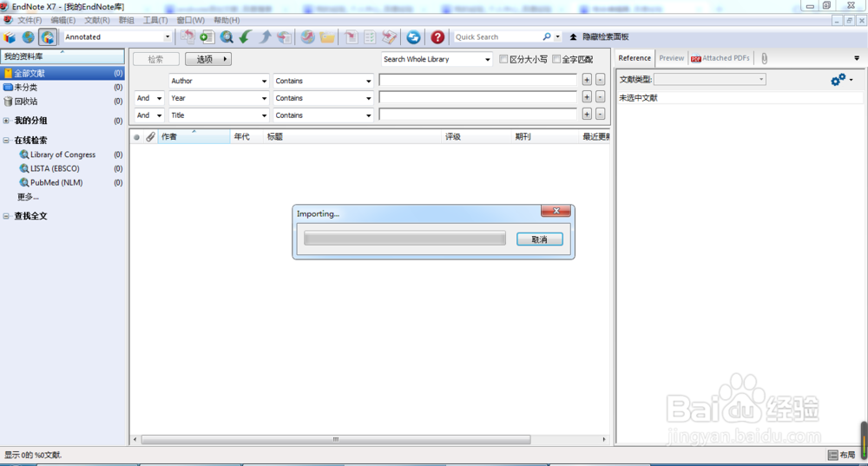Open the red help question mark icon

[437, 37]
